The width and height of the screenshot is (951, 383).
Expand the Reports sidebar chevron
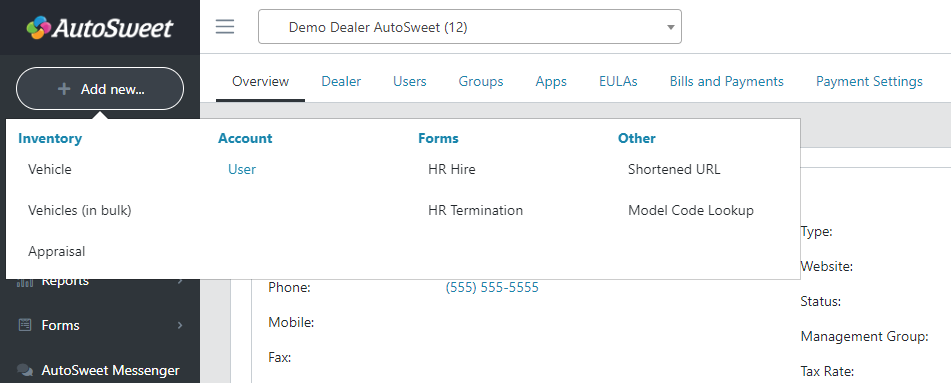pos(180,280)
